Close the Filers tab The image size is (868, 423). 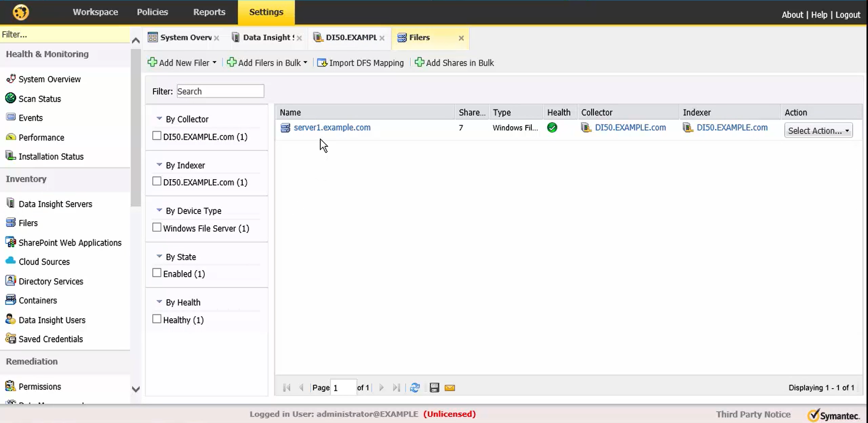click(x=461, y=38)
